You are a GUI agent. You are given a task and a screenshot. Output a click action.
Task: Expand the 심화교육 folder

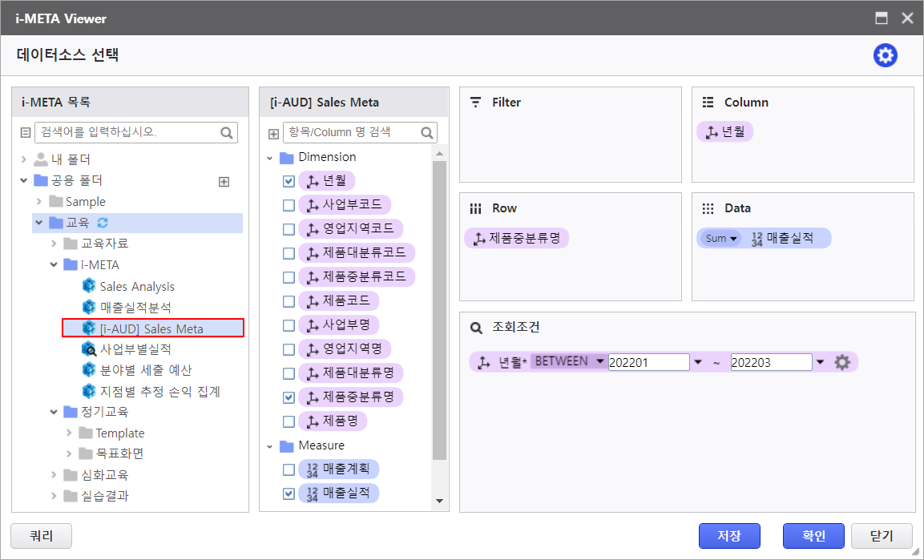tap(54, 475)
